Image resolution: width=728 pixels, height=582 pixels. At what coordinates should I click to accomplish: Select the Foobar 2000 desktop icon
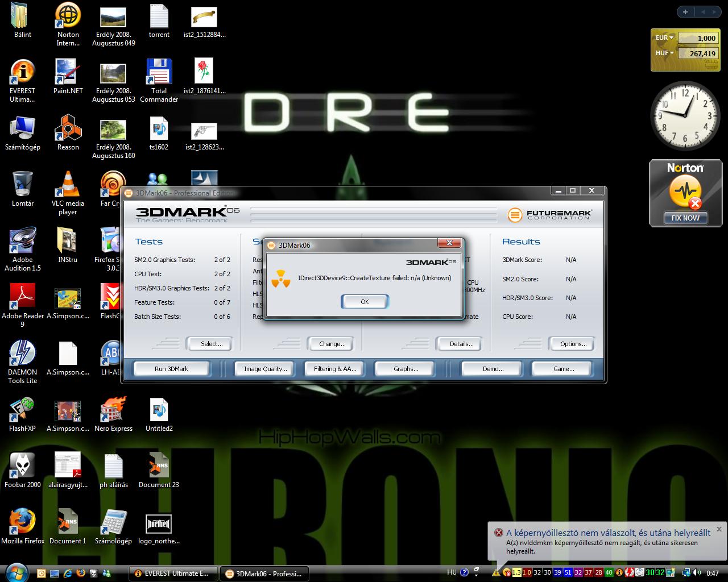pyautogui.click(x=23, y=471)
